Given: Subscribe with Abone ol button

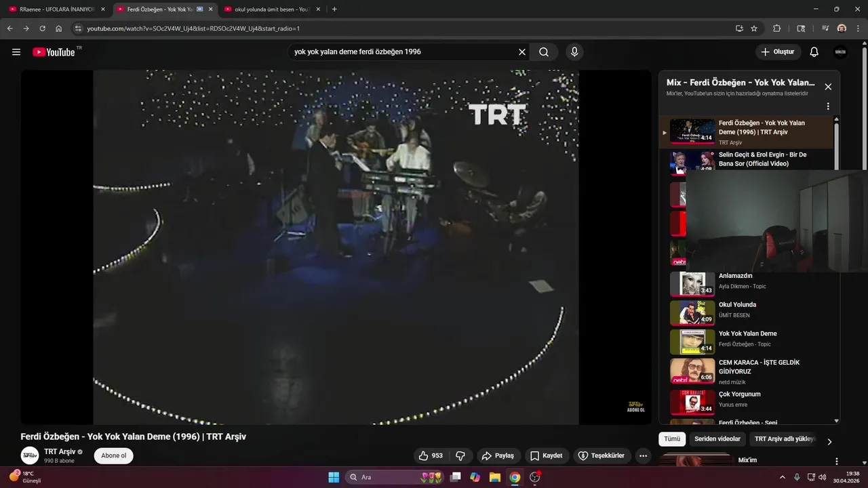Looking at the screenshot, I should (113, 455).
